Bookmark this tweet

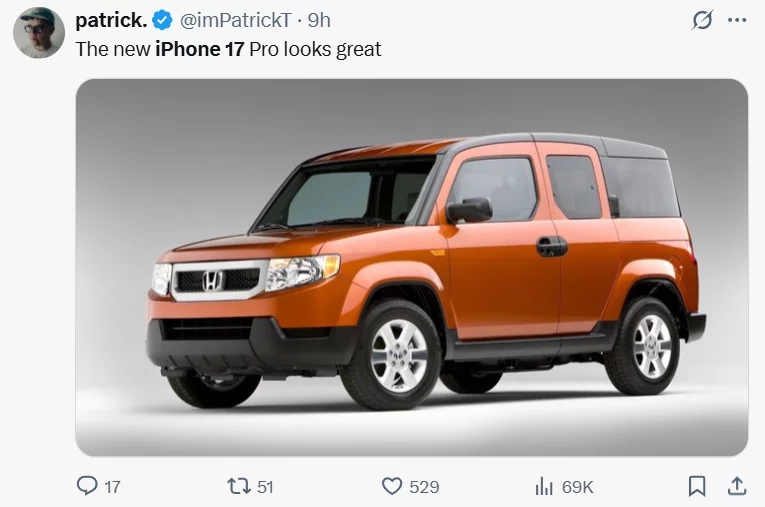point(697,486)
